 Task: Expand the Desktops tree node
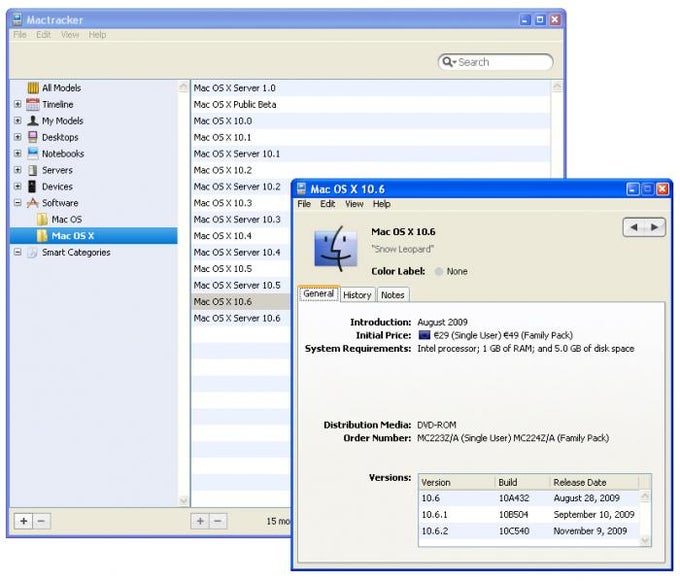(17, 137)
